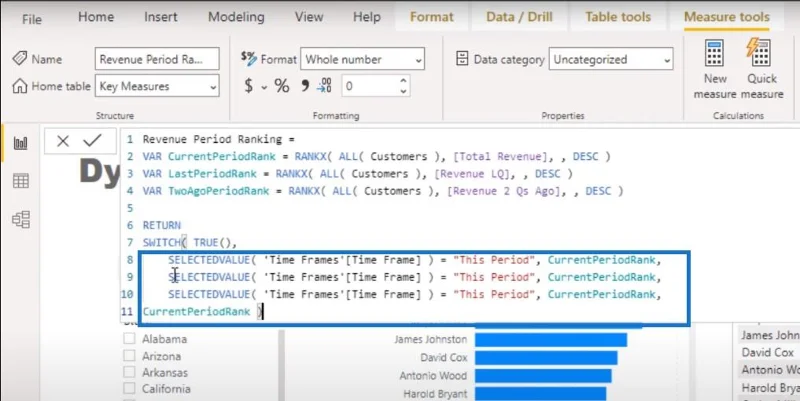Screen dimensions: 800x401
Task: Check the Arizona checkbox
Action: 130,356
